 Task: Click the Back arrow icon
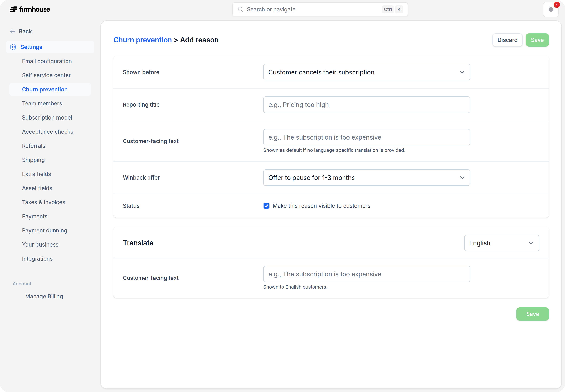(x=13, y=31)
